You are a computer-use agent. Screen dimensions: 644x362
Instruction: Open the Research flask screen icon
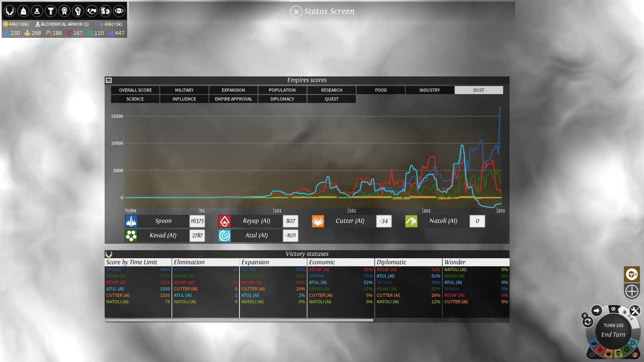[37, 11]
